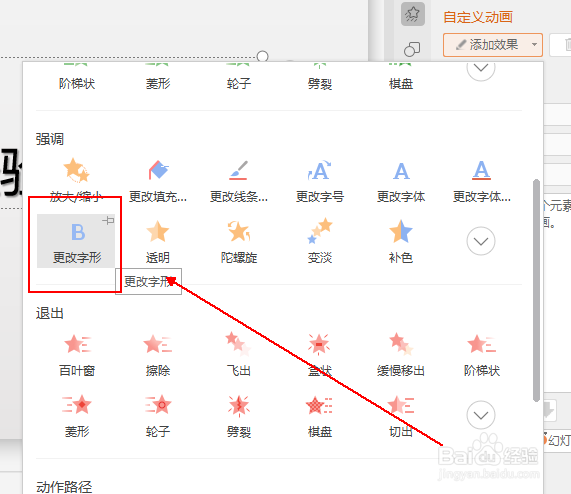Select the 擦除 exit effect

pyautogui.click(x=158, y=355)
